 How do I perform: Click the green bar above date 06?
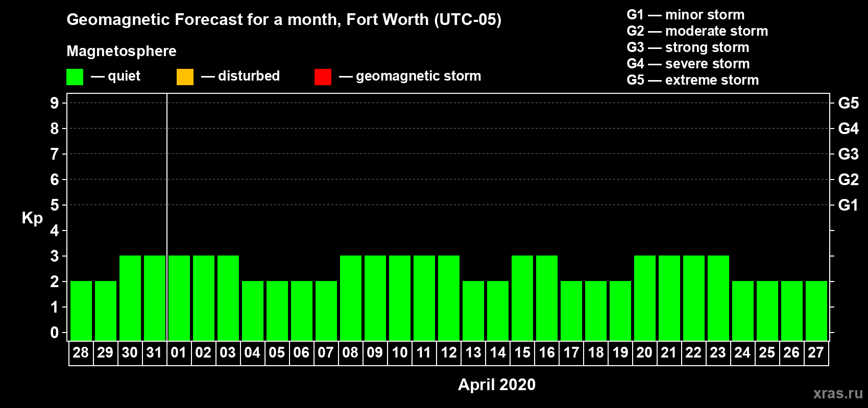302,311
